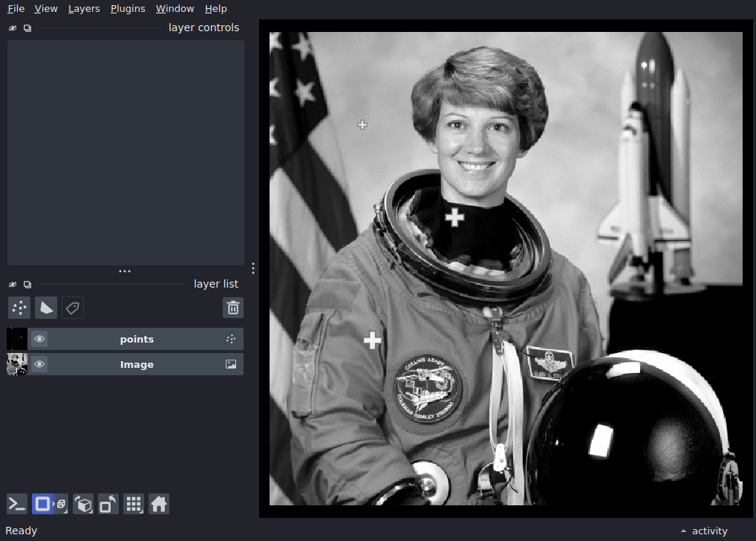Toggle visibility of the points layer
This screenshot has width=756, height=541.
39,339
